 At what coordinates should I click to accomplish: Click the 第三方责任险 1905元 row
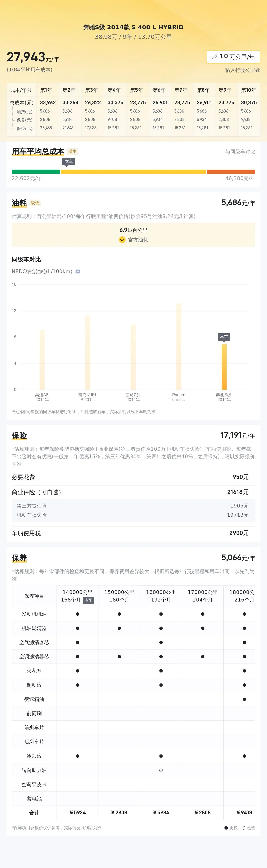[133, 506]
